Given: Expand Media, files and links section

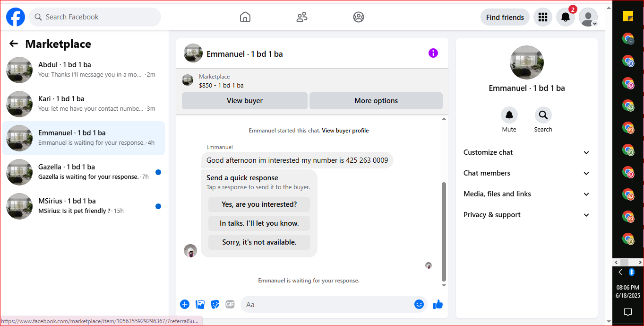Looking at the screenshot, I should (527, 194).
